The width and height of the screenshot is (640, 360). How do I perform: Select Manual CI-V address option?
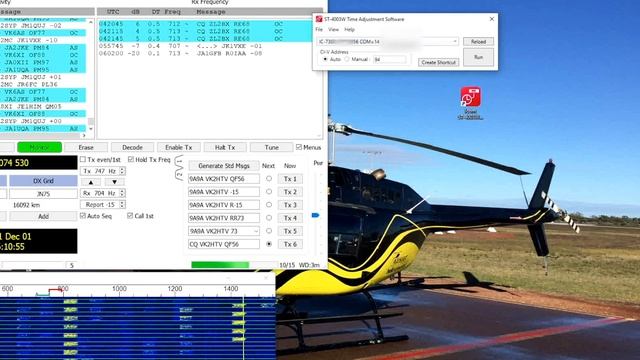[347, 60]
